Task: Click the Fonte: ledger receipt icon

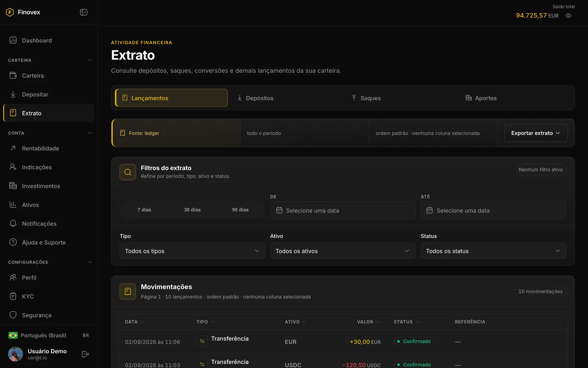Action: click(x=123, y=133)
